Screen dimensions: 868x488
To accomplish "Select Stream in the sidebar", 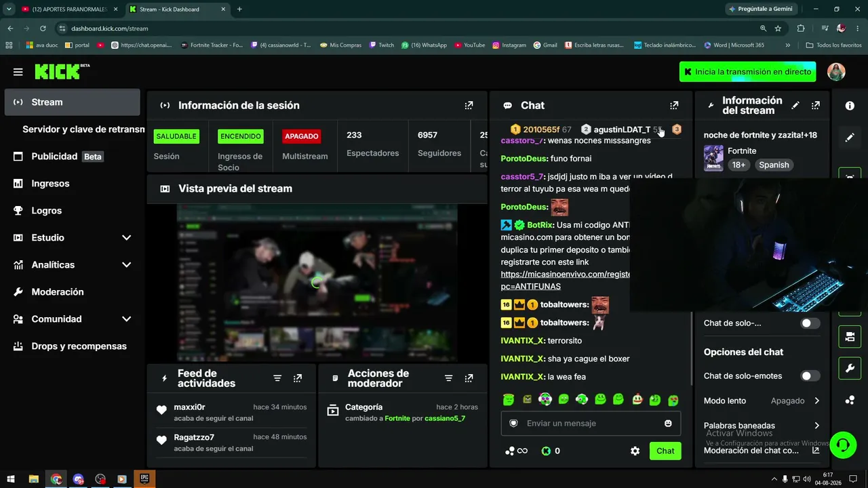I will click(x=73, y=102).
